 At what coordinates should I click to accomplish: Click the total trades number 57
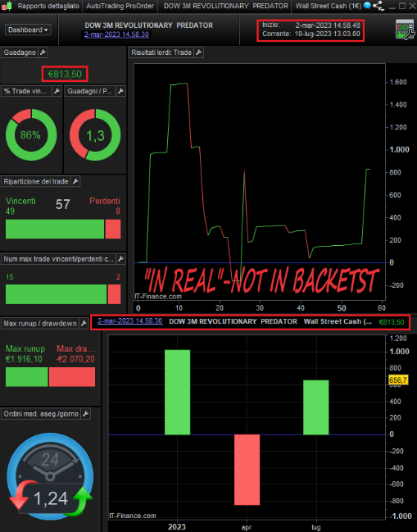[x=63, y=204]
